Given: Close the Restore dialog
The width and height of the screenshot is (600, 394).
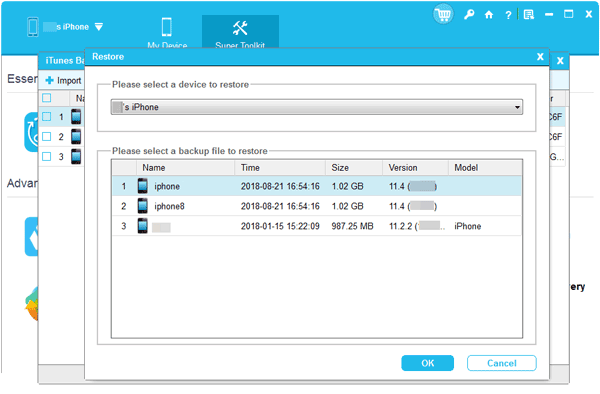Looking at the screenshot, I should 540,57.
